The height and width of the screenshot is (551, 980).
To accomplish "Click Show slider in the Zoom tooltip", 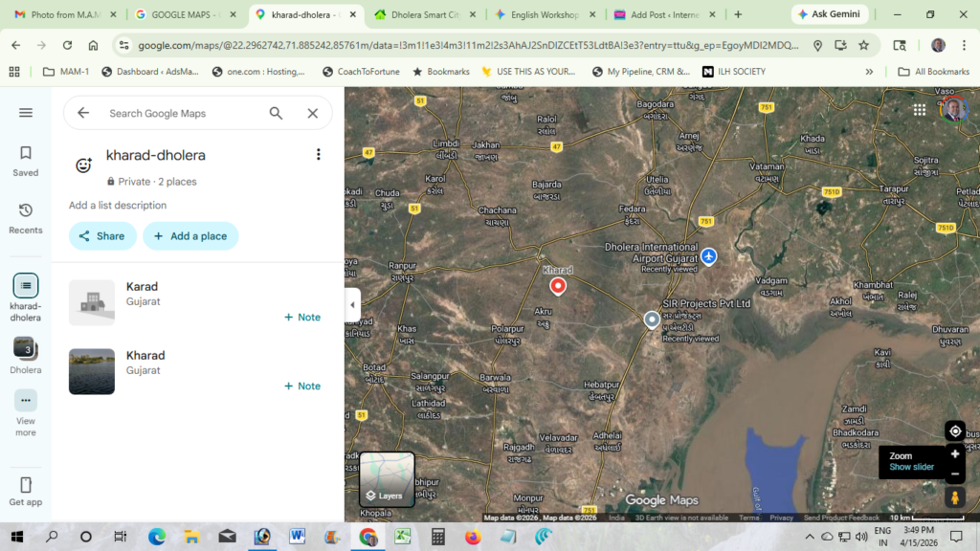I will coord(911,467).
